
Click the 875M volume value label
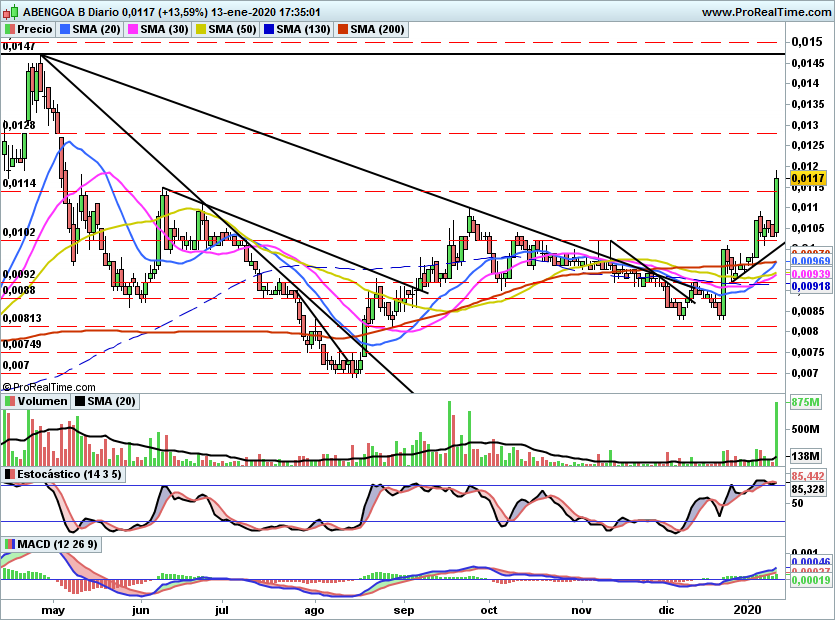805,402
